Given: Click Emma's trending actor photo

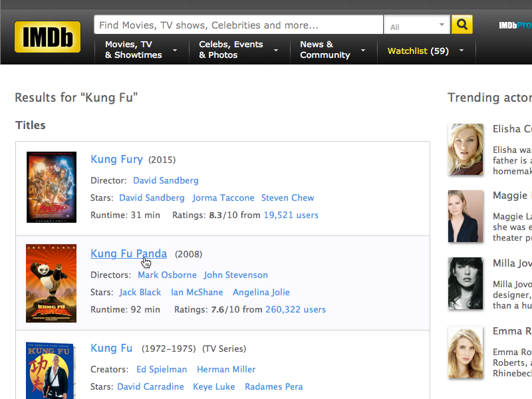Looking at the screenshot, I should [465, 352].
